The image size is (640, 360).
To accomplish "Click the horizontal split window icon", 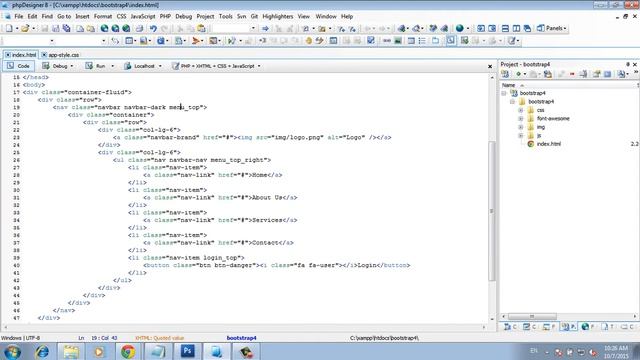I will [x=505, y=28].
